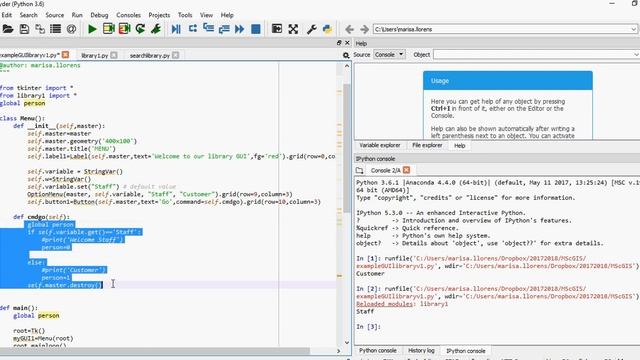This screenshot has width=640, height=360.
Task: Open the View menu
Action: click(206, 15)
